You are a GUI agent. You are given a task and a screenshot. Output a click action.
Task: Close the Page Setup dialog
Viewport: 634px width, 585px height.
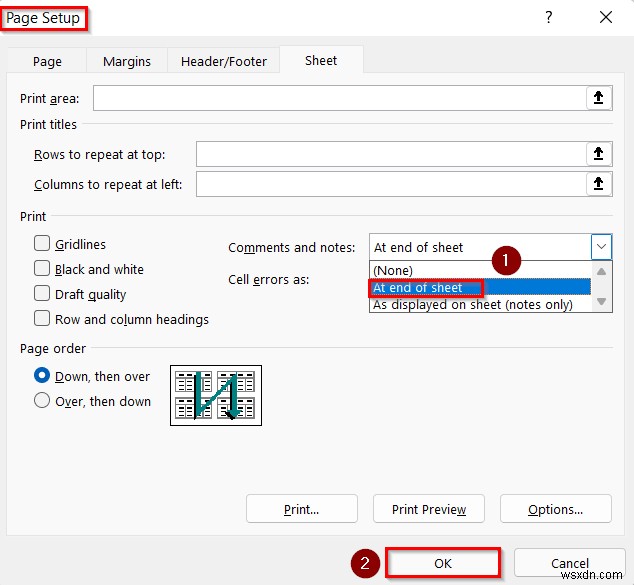click(606, 17)
